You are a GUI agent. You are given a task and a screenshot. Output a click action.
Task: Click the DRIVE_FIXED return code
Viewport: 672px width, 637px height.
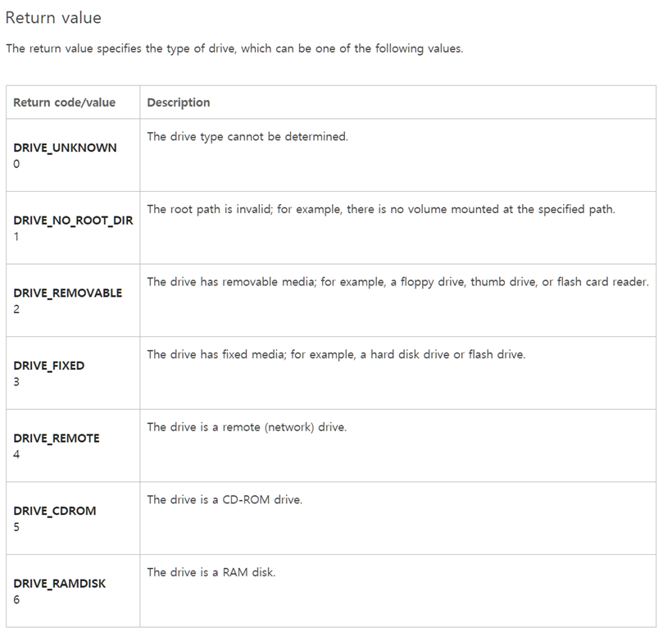click(49, 366)
